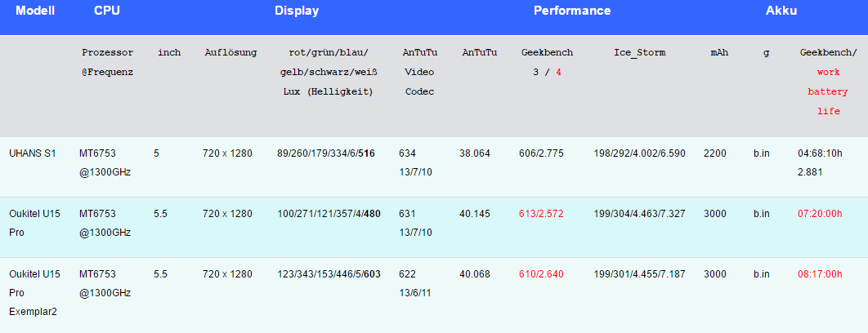Click Ice_Storm result 198/292/4.002/6.590
This screenshot has width=868, height=333.
[x=639, y=153]
